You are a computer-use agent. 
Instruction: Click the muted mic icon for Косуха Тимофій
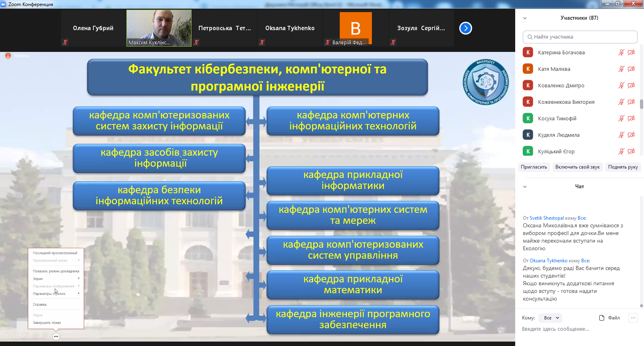(x=621, y=119)
